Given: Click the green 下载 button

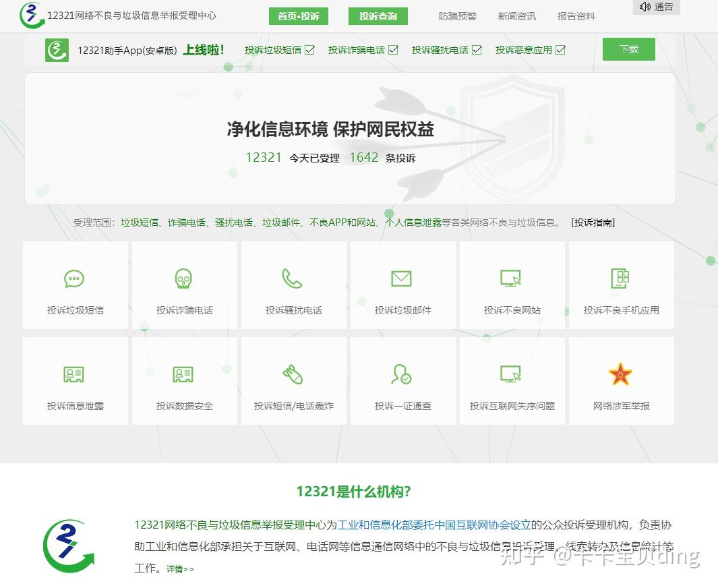Looking at the screenshot, I should pos(629,49).
